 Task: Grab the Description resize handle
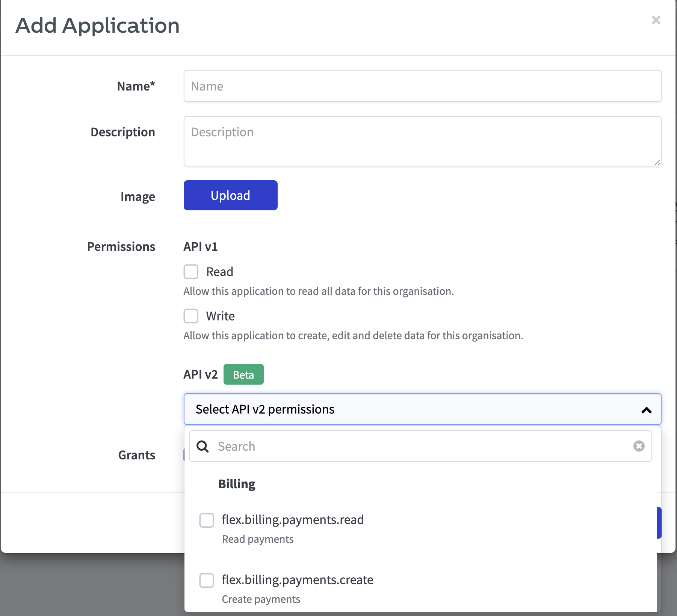[x=657, y=162]
